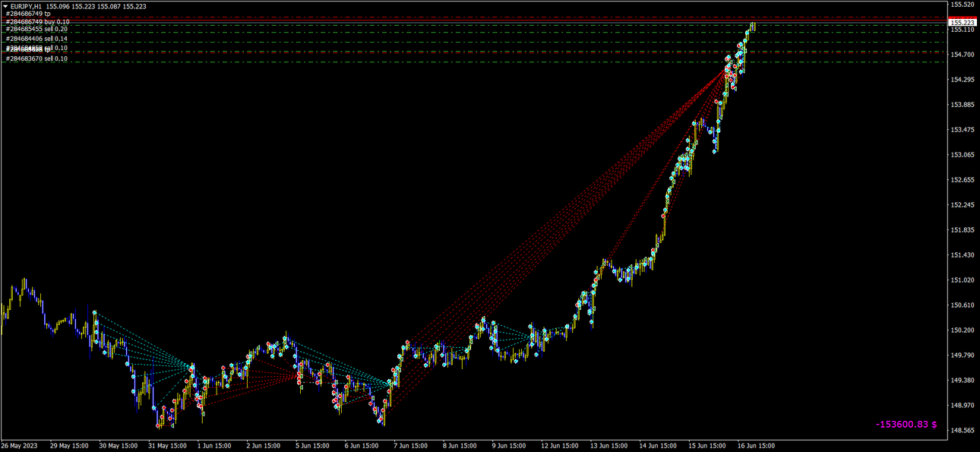The height and width of the screenshot is (452, 980).
Task: Click the 12 Jun 15:00 time label
Action: point(560,446)
